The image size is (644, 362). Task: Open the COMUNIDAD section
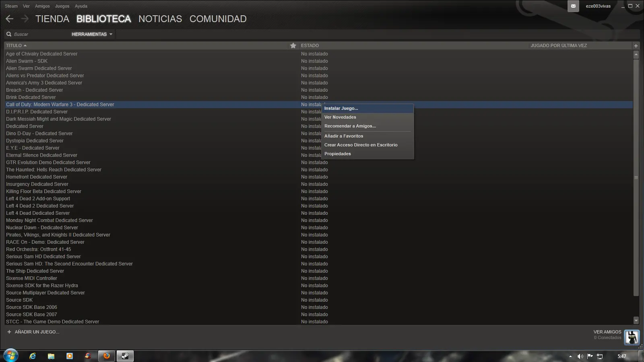218,19
